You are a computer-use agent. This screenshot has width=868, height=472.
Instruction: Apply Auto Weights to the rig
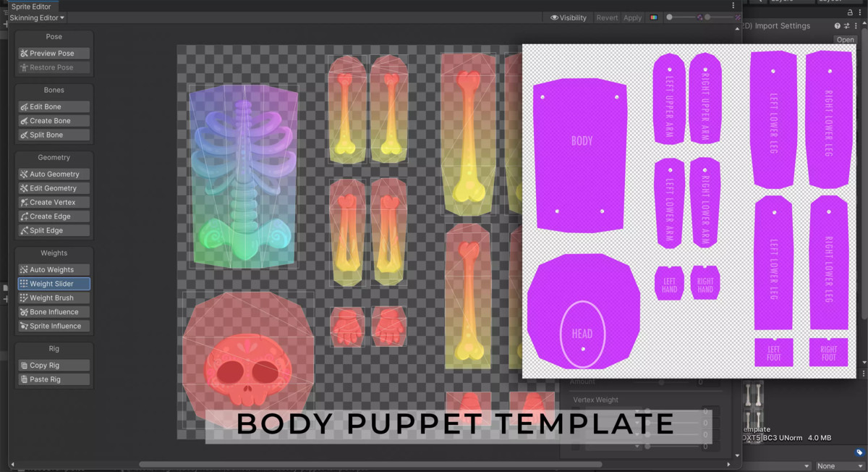pyautogui.click(x=54, y=269)
